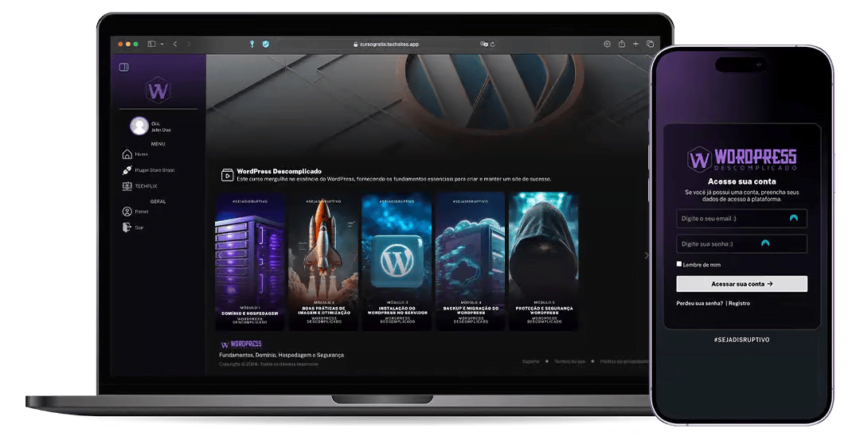Focus the cursogratis.techsites.app address bar
860x436 pixels.
coord(386,44)
